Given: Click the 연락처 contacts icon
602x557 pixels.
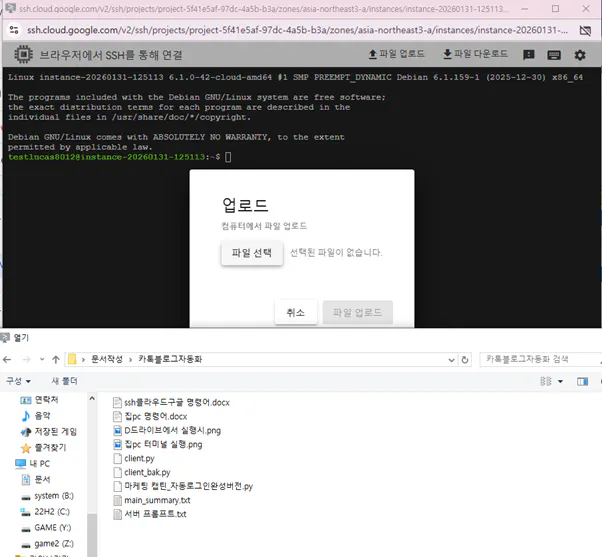Looking at the screenshot, I should (26, 400).
